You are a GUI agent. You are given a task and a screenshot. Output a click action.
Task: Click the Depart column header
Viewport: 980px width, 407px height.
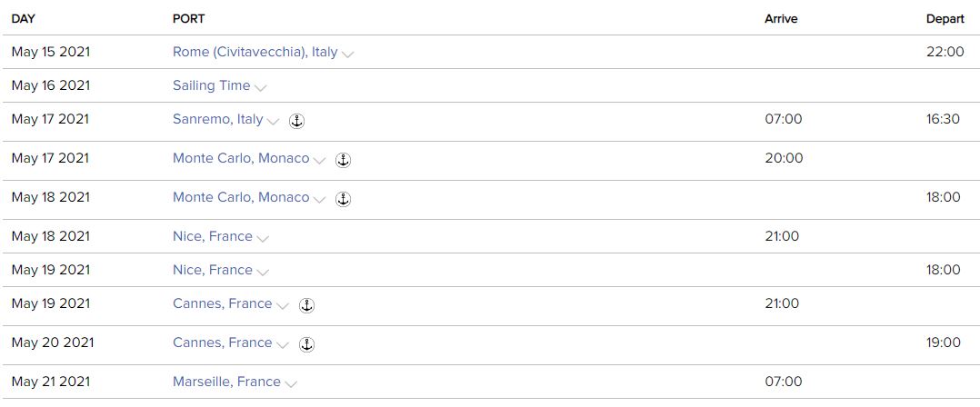[x=945, y=18]
